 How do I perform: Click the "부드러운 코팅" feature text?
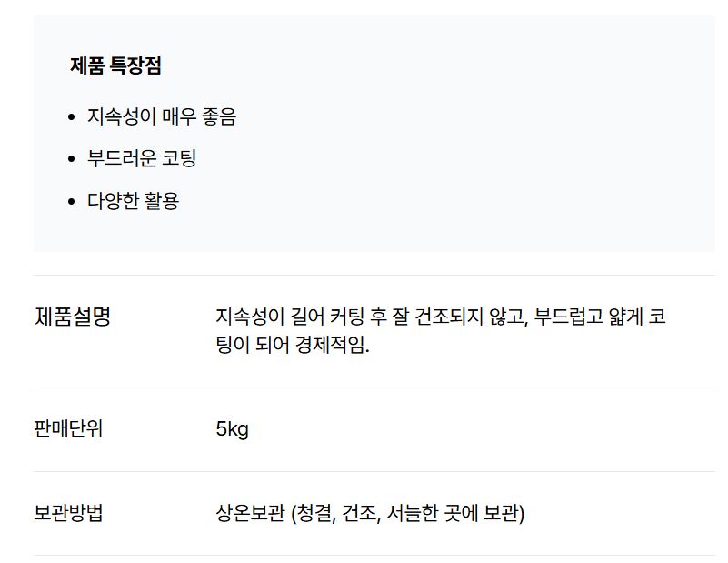tap(142, 158)
